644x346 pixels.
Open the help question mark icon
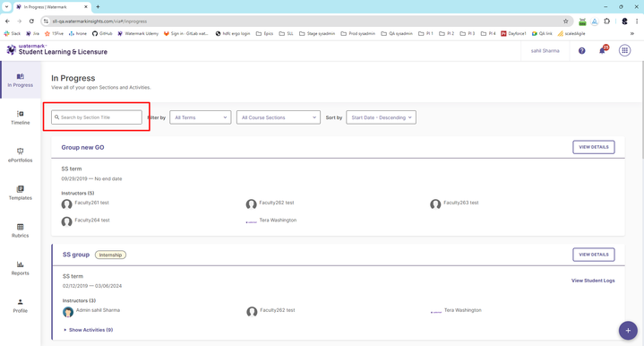(x=581, y=51)
